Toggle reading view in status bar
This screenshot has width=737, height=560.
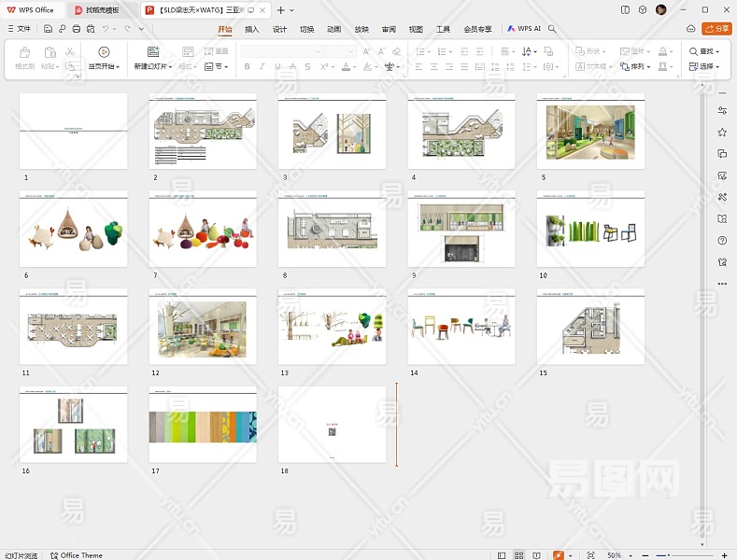(x=535, y=555)
